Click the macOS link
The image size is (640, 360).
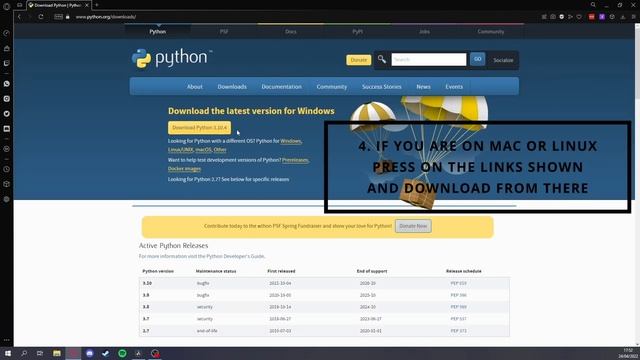point(203,150)
